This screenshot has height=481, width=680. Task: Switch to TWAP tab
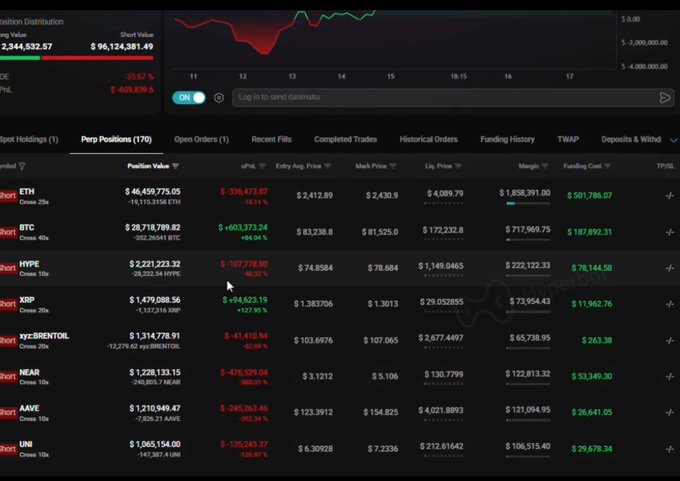(x=568, y=139)
